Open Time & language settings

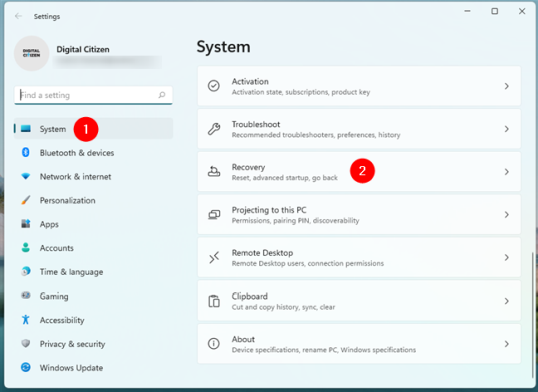(x=93, y=272)
